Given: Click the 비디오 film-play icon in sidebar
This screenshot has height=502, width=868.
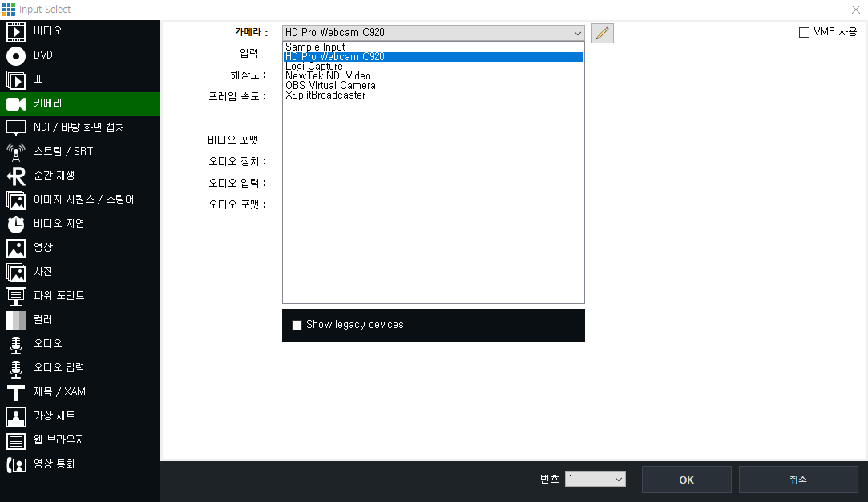Looking at the screenshot, I should pyautogui.click(x=15, y=31).
